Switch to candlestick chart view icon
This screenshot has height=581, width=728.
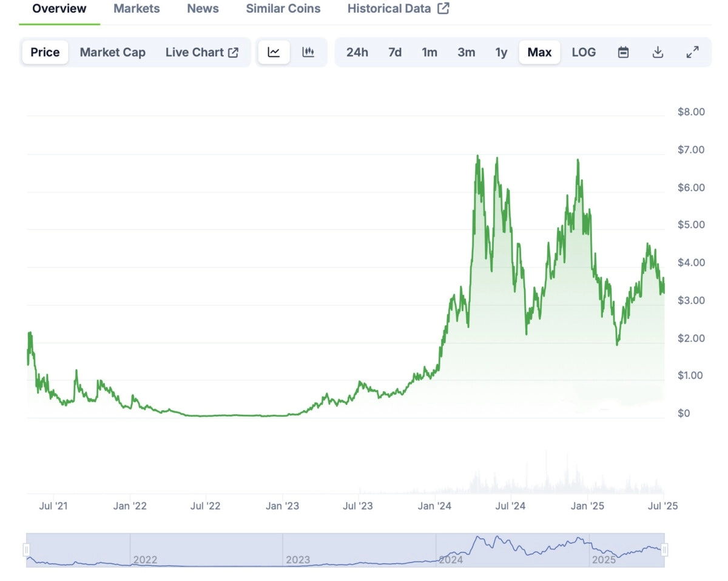tap(308, 52)
